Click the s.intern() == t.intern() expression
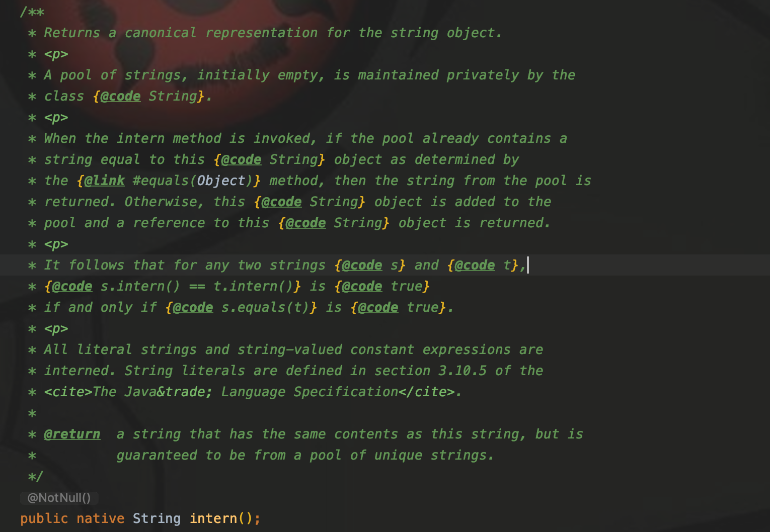The image size is (770, 532). click(x=197, y=286)
